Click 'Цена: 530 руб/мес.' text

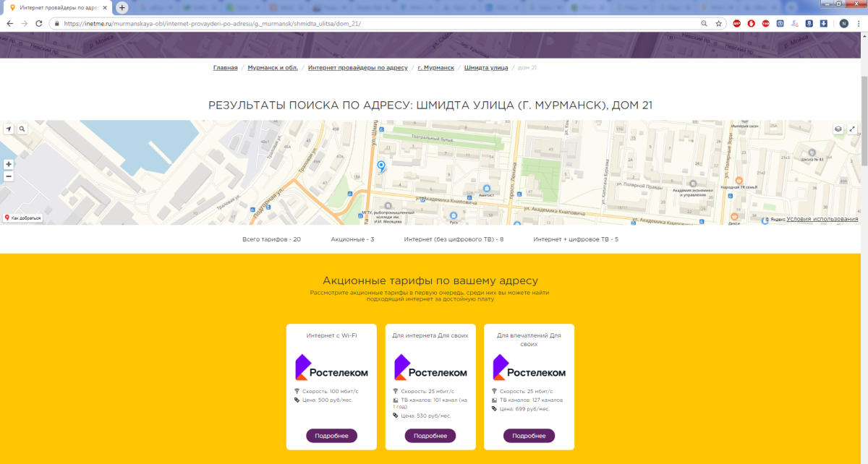(x=425, y=416)
